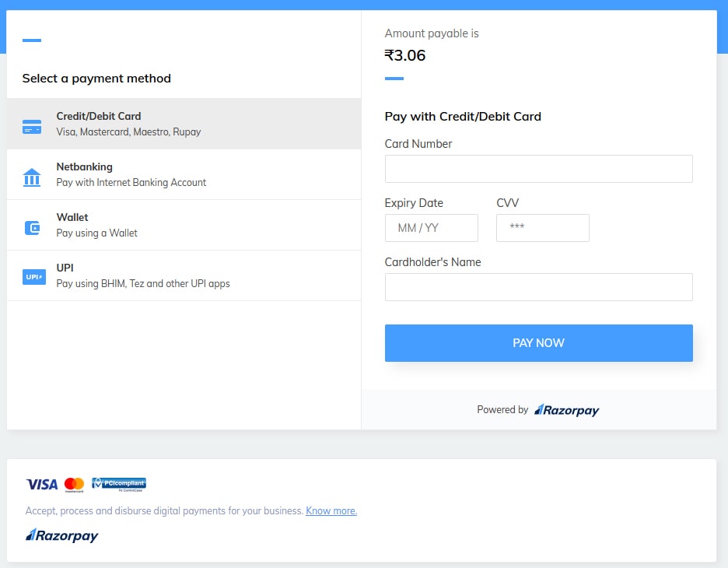Select the UPI payment method
The height and width of the screenshot is (568, 728).
tap(184, 275)
